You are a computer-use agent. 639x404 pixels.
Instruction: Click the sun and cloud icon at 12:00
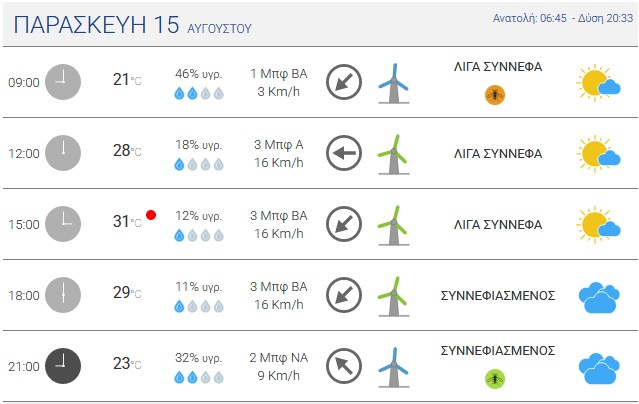(x=599, y=153)
